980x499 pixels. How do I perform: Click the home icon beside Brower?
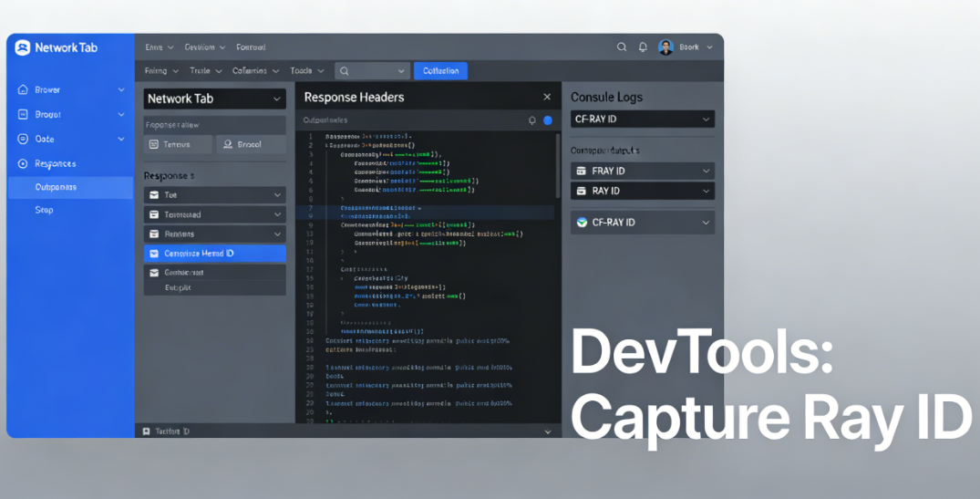[x=23, y=90]
